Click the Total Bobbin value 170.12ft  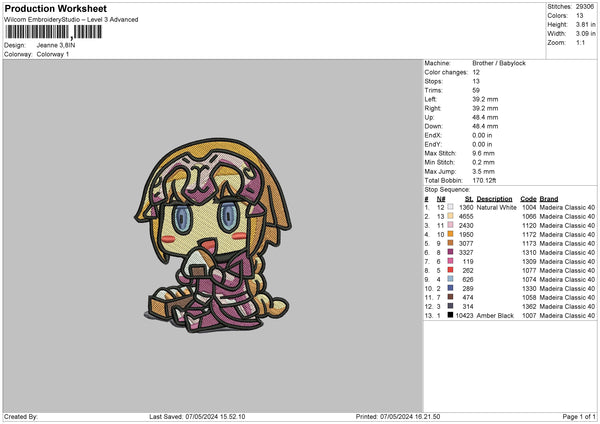tap(484, 180)
